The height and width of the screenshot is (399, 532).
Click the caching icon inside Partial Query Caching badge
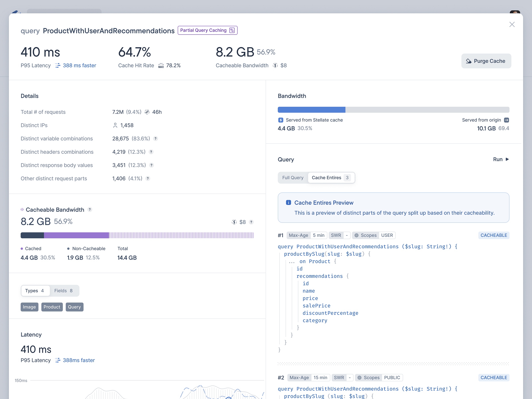click(232, 30)
